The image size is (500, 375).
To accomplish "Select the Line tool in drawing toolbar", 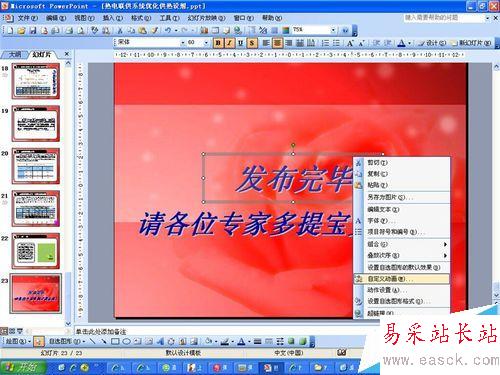I will point(93,341).
